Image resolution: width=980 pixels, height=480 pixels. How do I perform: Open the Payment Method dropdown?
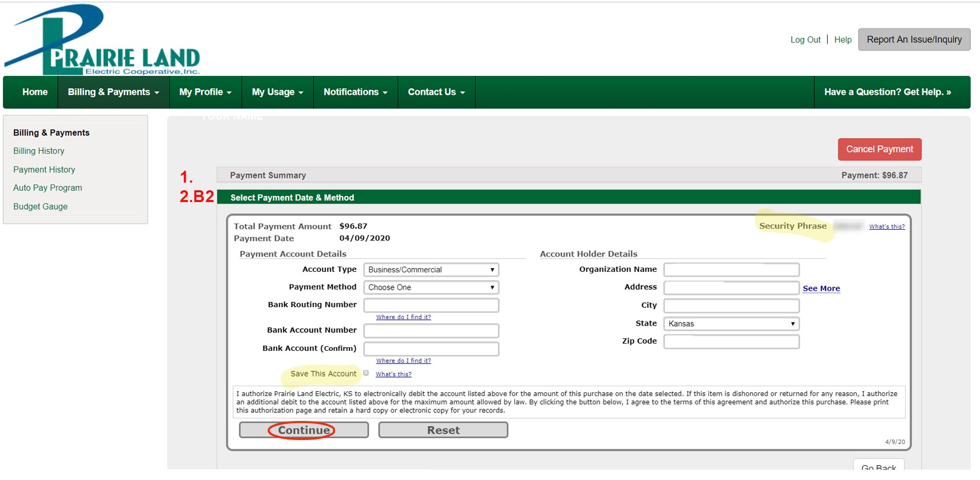coord(431,287)
